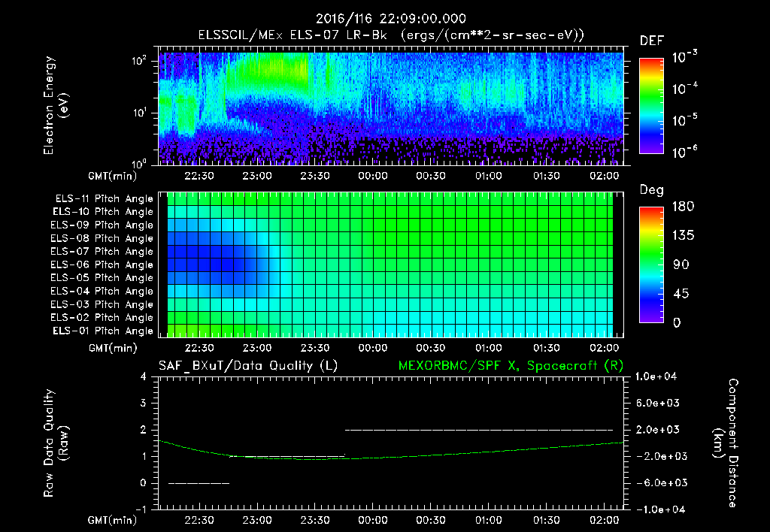Click the DEF color bar legend
The height and width of the screenshot is (532, 770).
pos(651,106)
